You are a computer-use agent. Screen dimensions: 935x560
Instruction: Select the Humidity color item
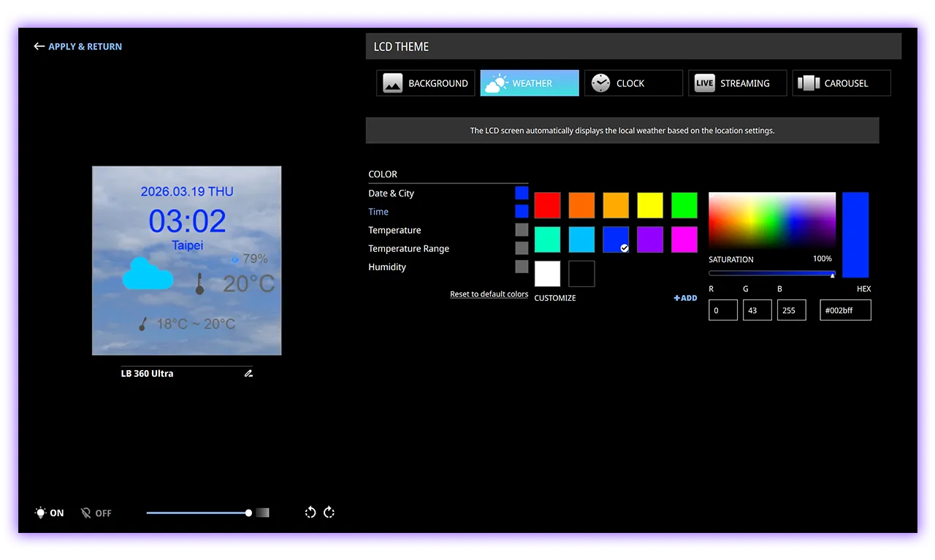point(387,267)
